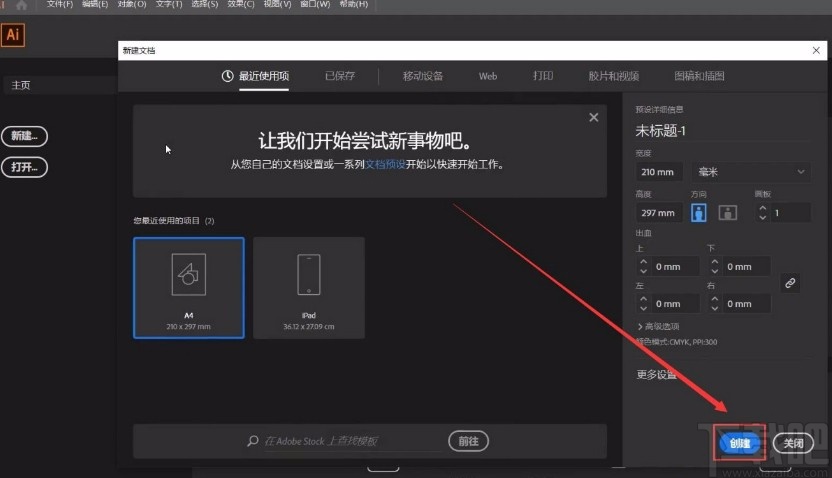Open the 毫米 units dropdown
The width and height of the screenshot is (832, 478).
point(751,172)
